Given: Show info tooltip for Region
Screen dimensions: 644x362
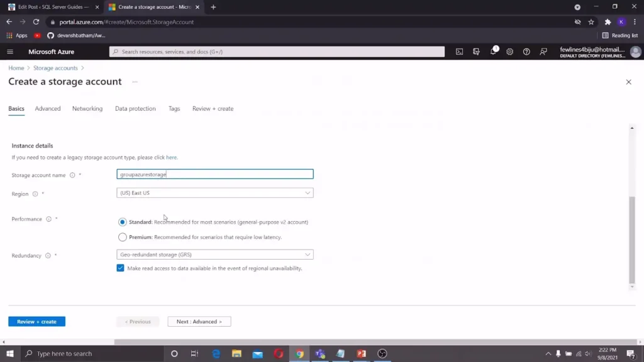Looking at the screenshot, I should 35,194.
